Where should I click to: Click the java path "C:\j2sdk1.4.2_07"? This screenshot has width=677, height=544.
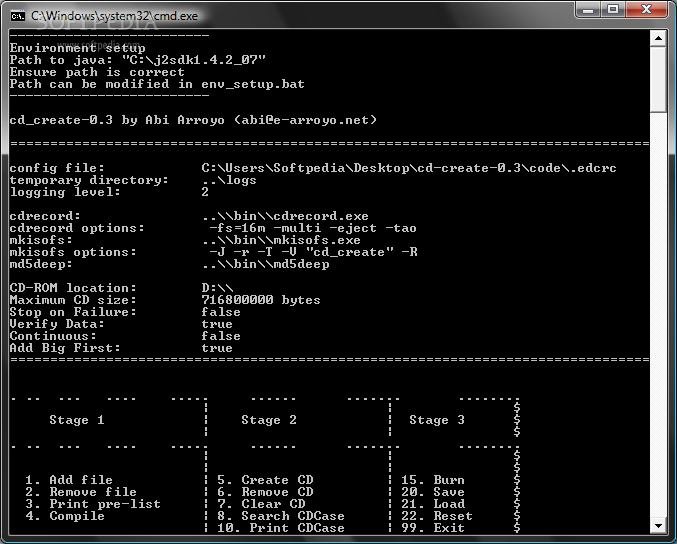tap(194, 60)
